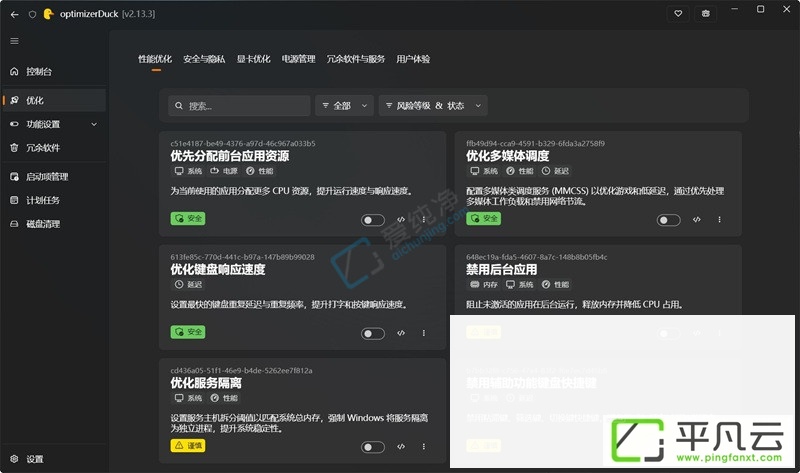
Task: Click the bug report icon in title bar
Action: click(706, 14)
